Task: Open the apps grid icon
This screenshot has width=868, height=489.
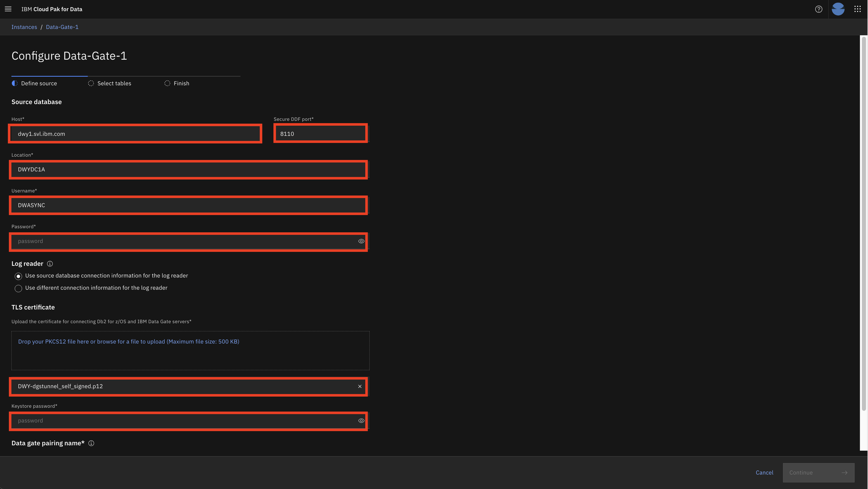Action: [857, 9]
